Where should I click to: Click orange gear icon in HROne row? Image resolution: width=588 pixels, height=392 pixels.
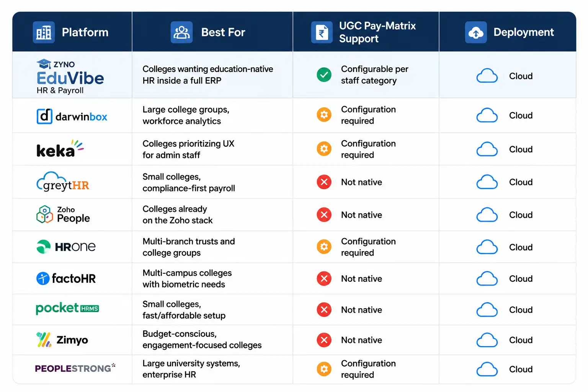click(x=324, y=247)
